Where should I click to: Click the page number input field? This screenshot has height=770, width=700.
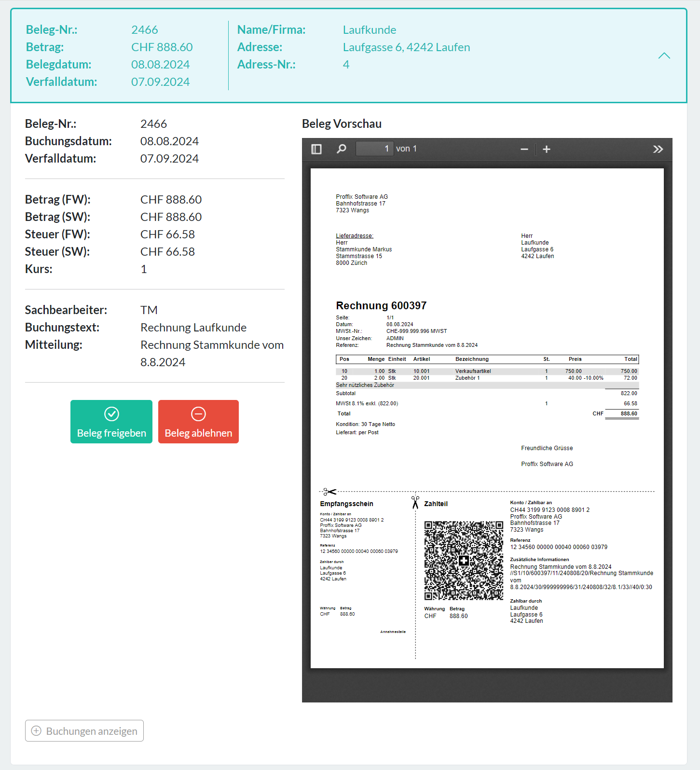[374, 149]
